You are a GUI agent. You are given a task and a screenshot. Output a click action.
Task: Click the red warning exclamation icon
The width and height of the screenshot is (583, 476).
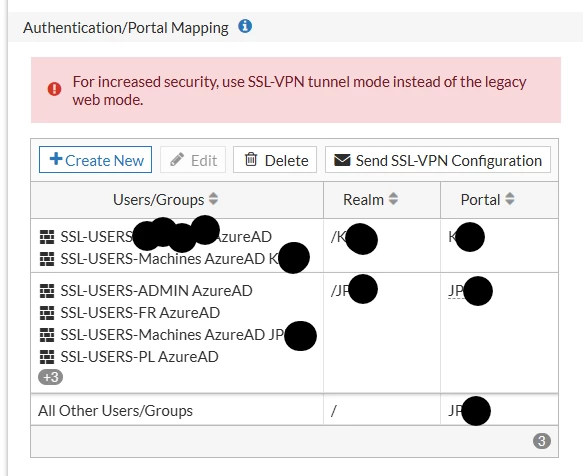click(x=54, y=89)
